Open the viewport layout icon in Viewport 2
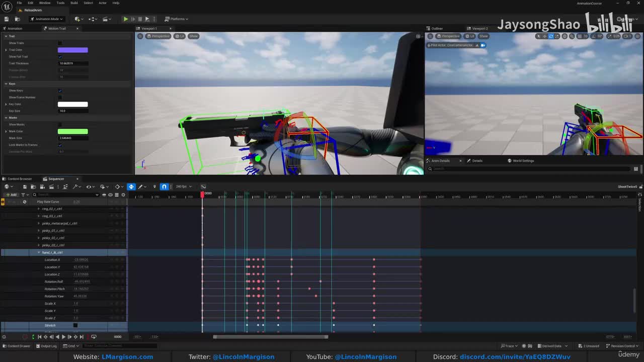 [x=638, y=36]
